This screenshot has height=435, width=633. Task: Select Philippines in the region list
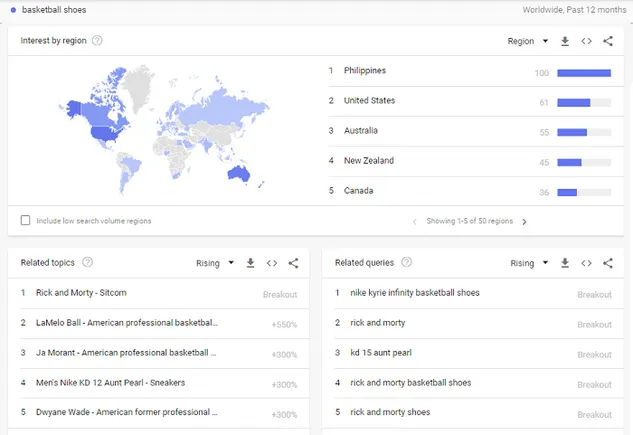coord(365,71)
